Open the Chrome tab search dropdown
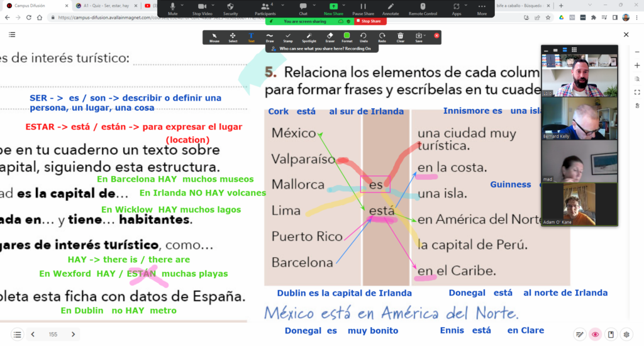This screenshot has width=644, height=346. (590, 5)
